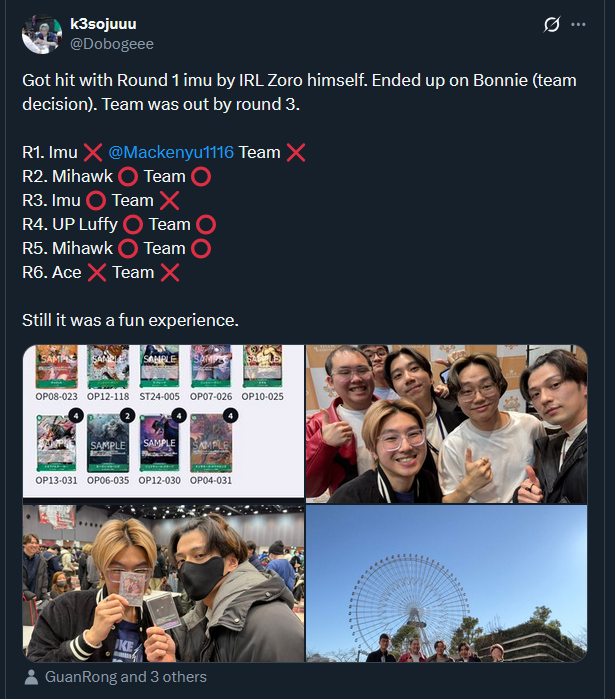The height and width of the screenshot is (699, 615).
Task: Click the 'Still it was a fun experience' text
Action: (x=130, y=320)
